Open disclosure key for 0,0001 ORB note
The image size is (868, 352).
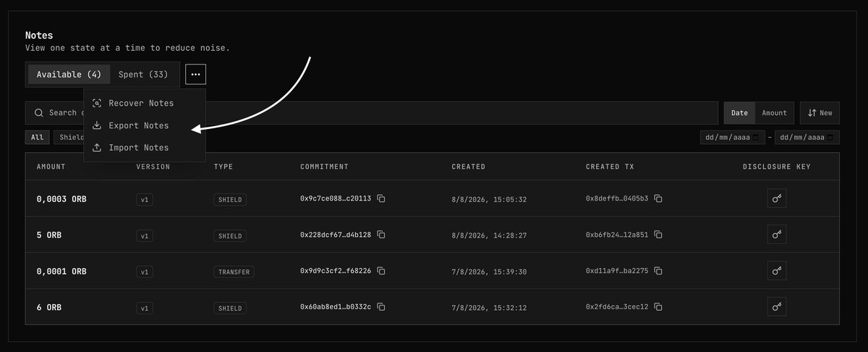777,271
